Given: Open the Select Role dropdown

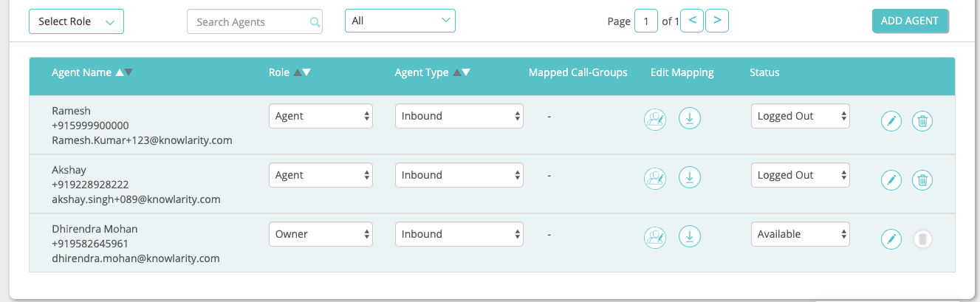Looking at the screenshot, I should (x=76, y=21).
